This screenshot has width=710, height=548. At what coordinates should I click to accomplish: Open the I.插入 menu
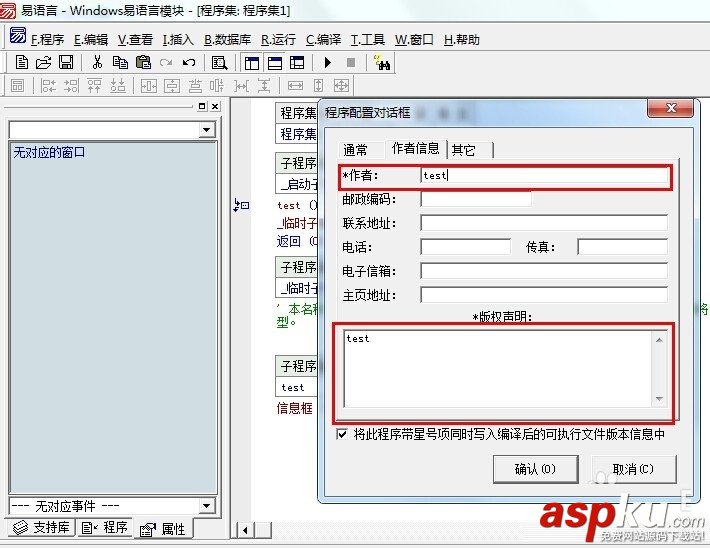(x=178, y=40)
